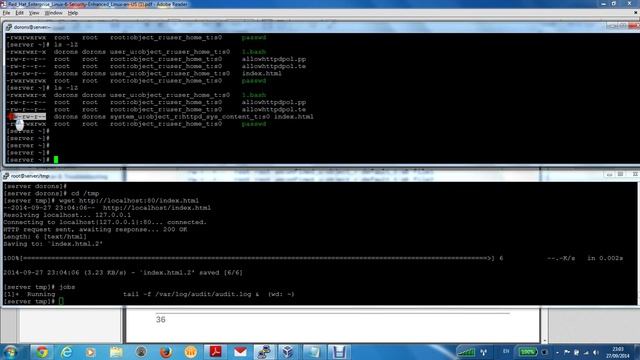
Task: Switch to Adobe Reader in the taskbar
Action: [x=216, y=351]
